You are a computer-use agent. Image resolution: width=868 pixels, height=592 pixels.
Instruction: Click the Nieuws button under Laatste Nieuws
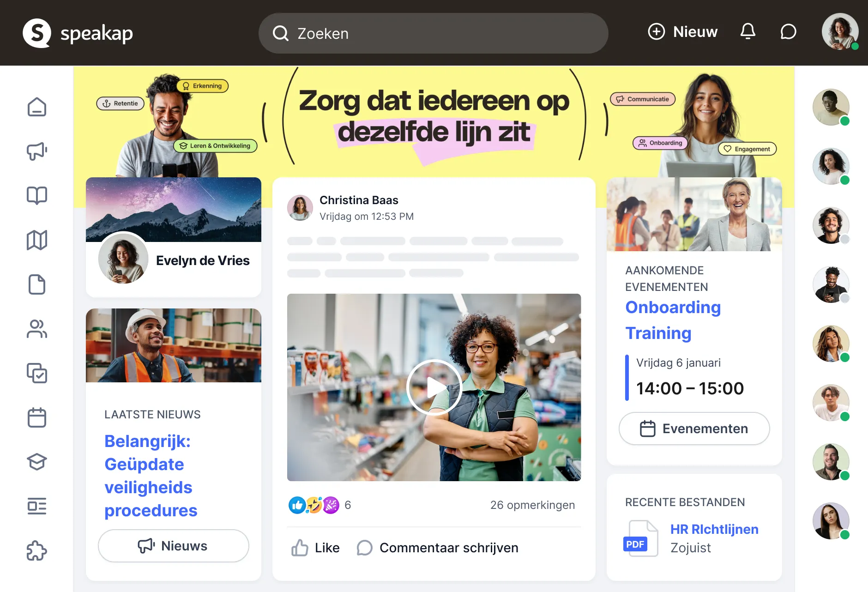174,546
